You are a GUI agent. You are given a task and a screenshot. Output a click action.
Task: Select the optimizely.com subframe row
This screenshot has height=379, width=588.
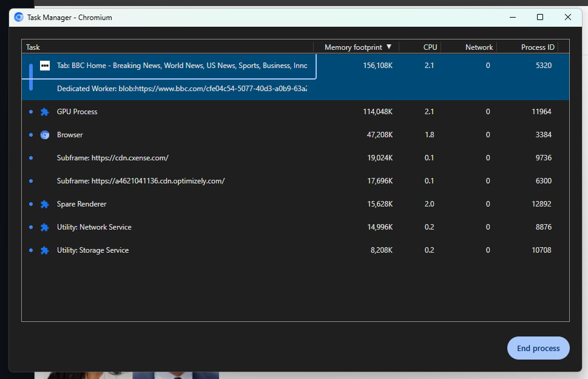(140, 181)
